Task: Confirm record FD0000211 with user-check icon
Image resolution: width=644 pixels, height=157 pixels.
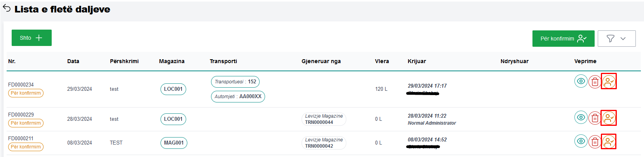Action: (x=609, y=141)
